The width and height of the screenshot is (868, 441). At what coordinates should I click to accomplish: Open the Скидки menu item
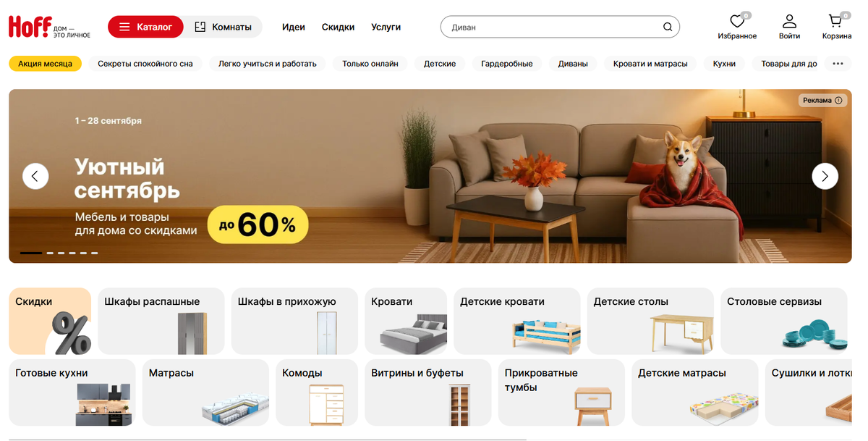(338, 27)
